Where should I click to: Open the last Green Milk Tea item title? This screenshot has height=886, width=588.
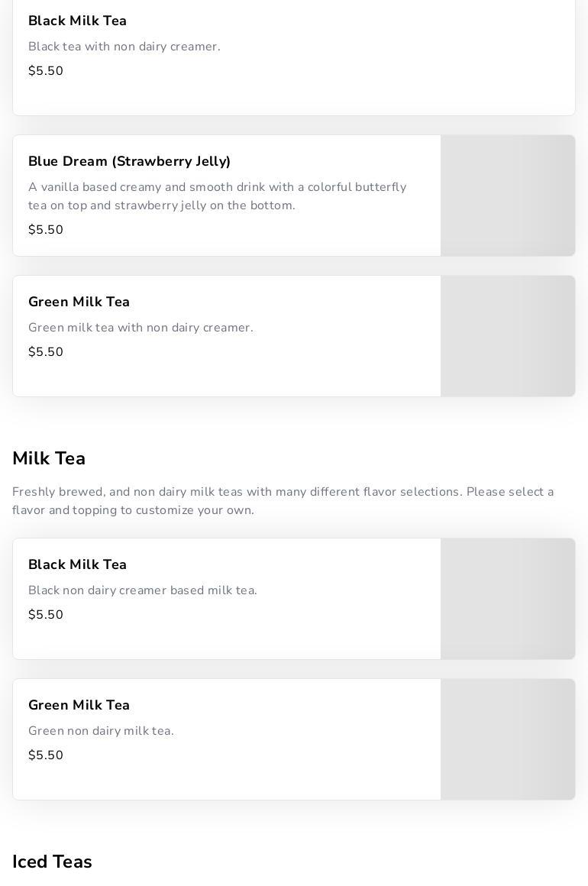click(x=79, y=705)
